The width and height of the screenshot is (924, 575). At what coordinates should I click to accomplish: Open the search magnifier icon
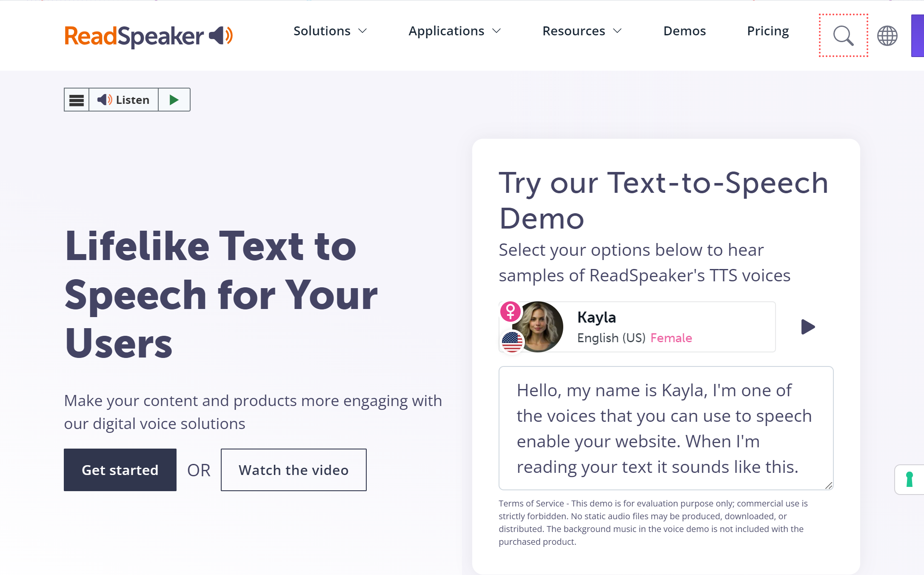(843, 35)
